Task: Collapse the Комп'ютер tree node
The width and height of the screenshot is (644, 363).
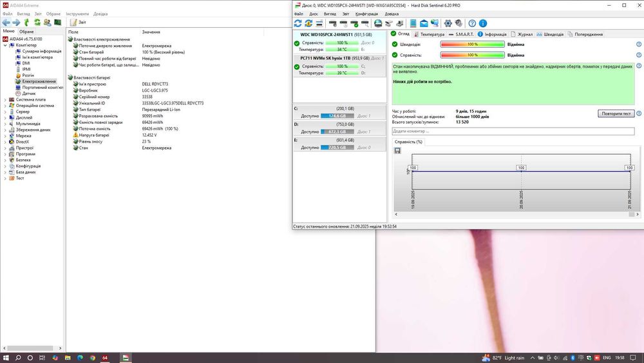Action: tap(5, 45)
